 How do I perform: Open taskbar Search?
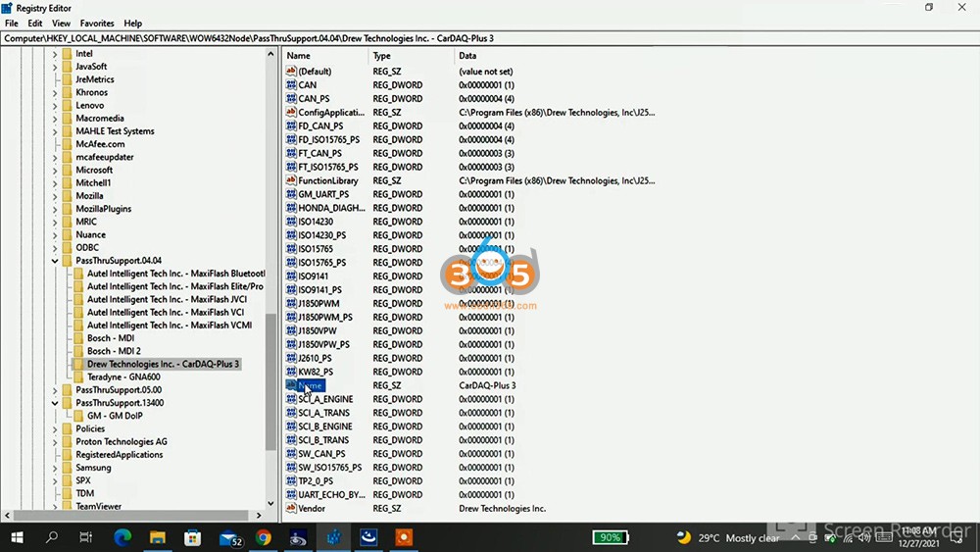(52, 537)
